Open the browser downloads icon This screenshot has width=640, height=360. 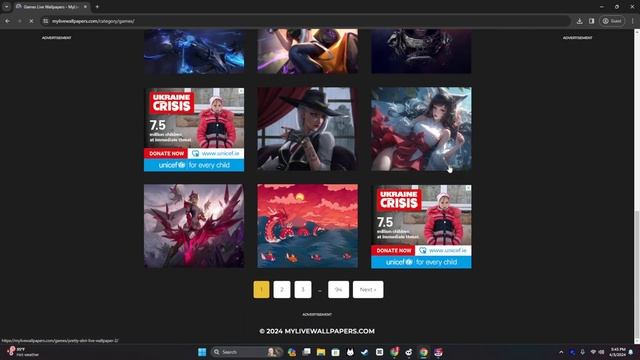tap(580, 21)
